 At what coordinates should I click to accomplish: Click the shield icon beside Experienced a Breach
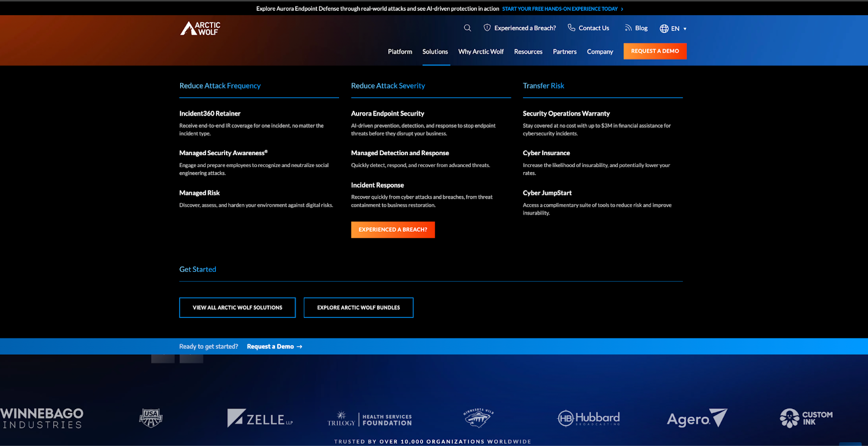point(487,28)
